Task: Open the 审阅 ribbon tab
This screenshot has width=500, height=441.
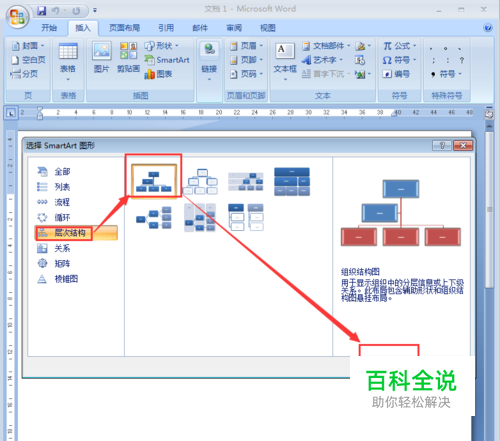Action: [234, 28]
